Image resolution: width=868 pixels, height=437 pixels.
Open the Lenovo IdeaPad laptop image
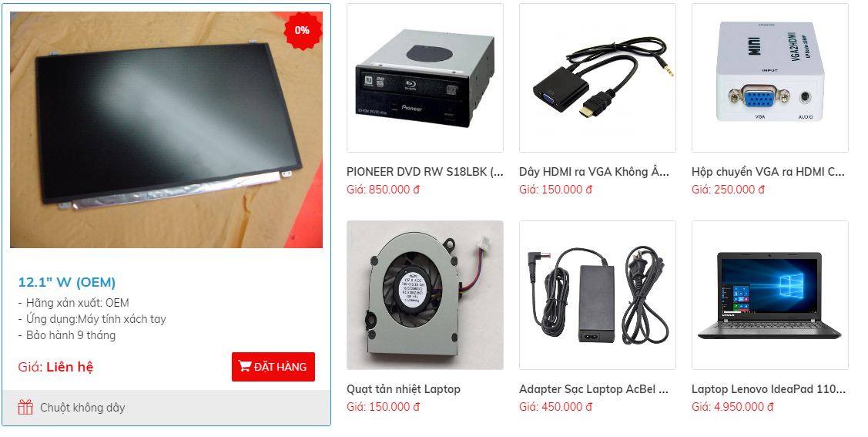pyautogui.click(x=770, y=295)
